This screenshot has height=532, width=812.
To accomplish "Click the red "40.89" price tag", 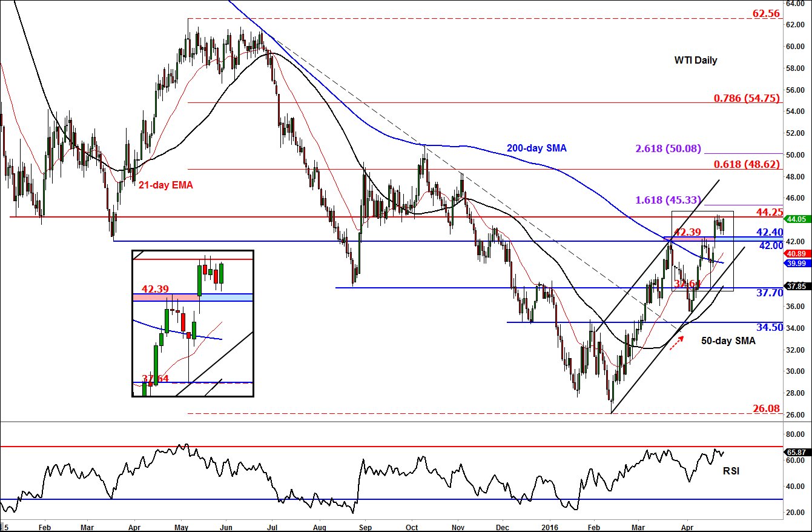I will tap(797, 253).
